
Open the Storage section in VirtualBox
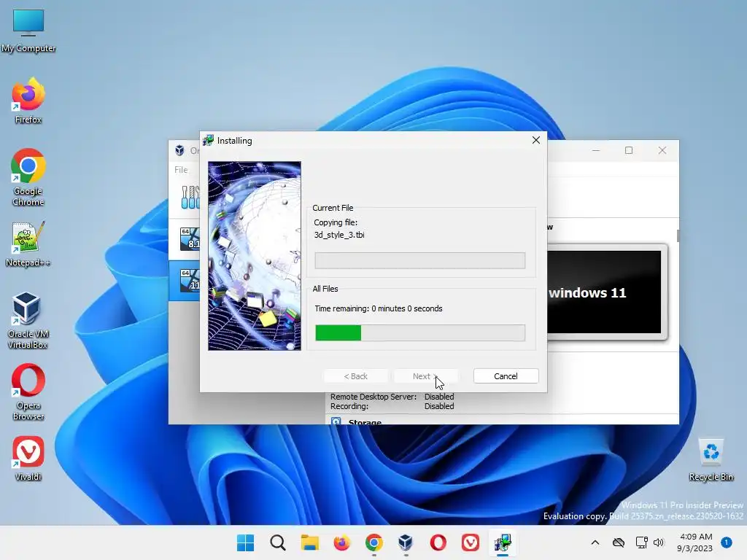pos(365,422)
